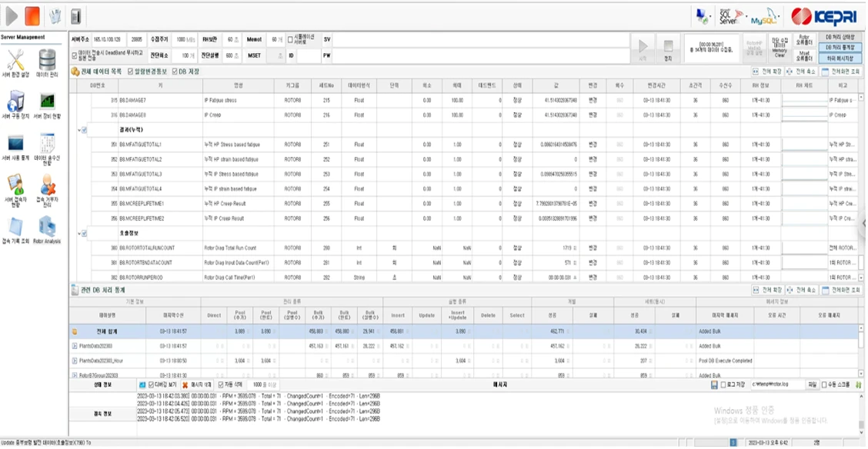The height and width of the screenshot is (449, 868).
Task: Click the save disk icon near 로그 저장
Action: (x=715, y=384)
